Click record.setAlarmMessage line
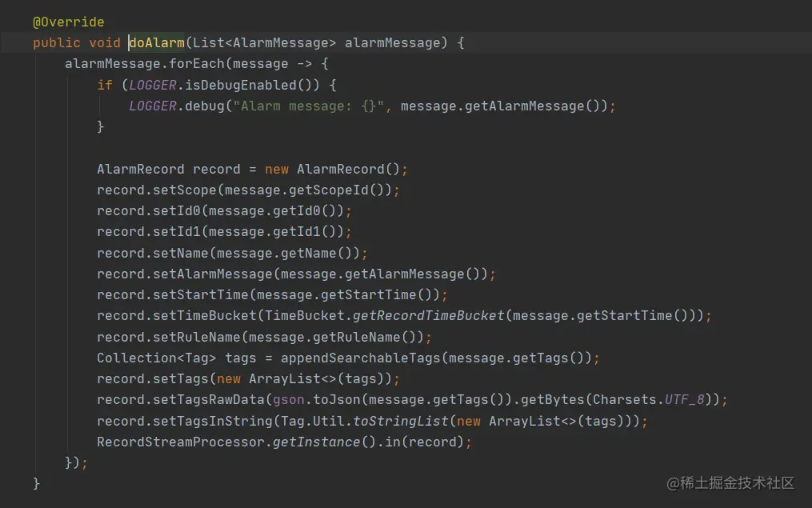The image size is (812, 508). click(296, 274)
